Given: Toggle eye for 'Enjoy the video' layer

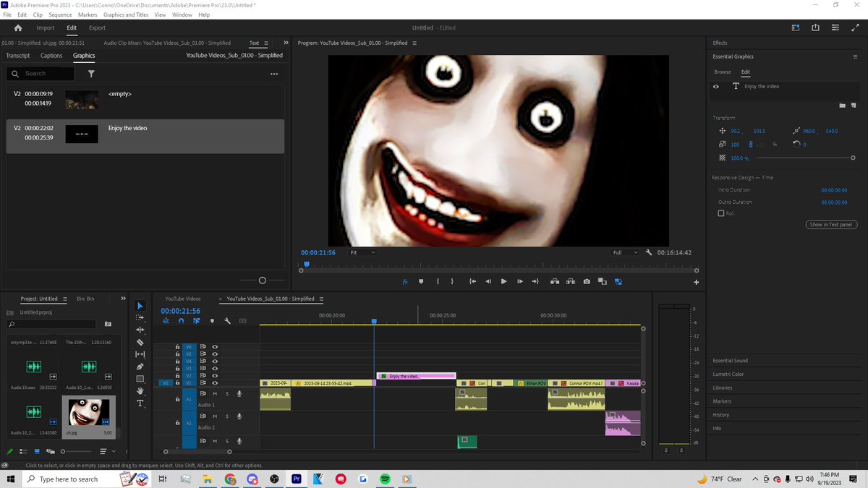Looking at the screenshot, I should [x=716, y=86].
